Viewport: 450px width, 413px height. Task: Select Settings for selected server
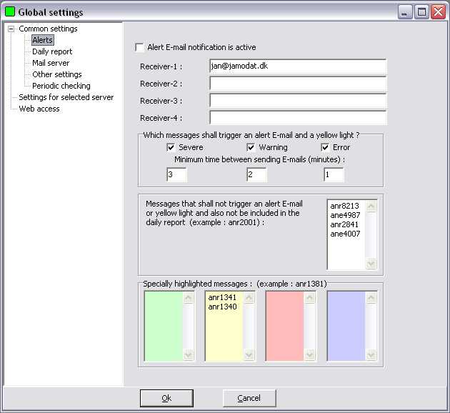[66, 97]
